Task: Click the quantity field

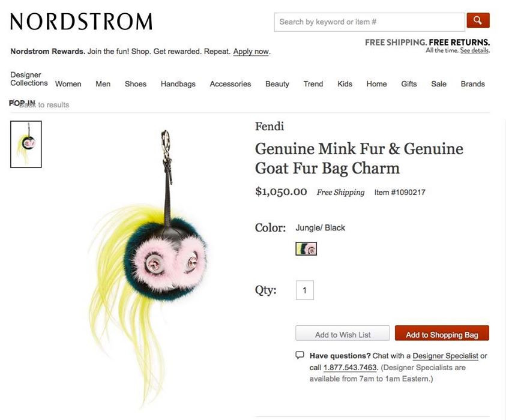Action: [305, 290]
